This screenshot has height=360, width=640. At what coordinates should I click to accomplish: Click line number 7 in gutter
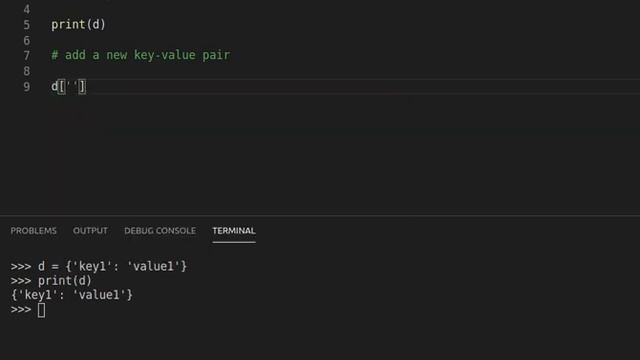click(27, 56)
